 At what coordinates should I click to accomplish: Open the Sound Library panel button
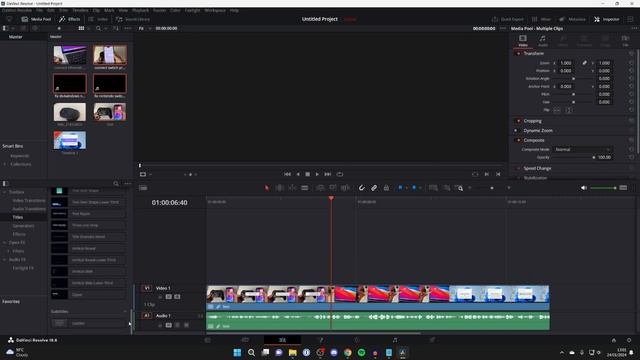[133, 19]
